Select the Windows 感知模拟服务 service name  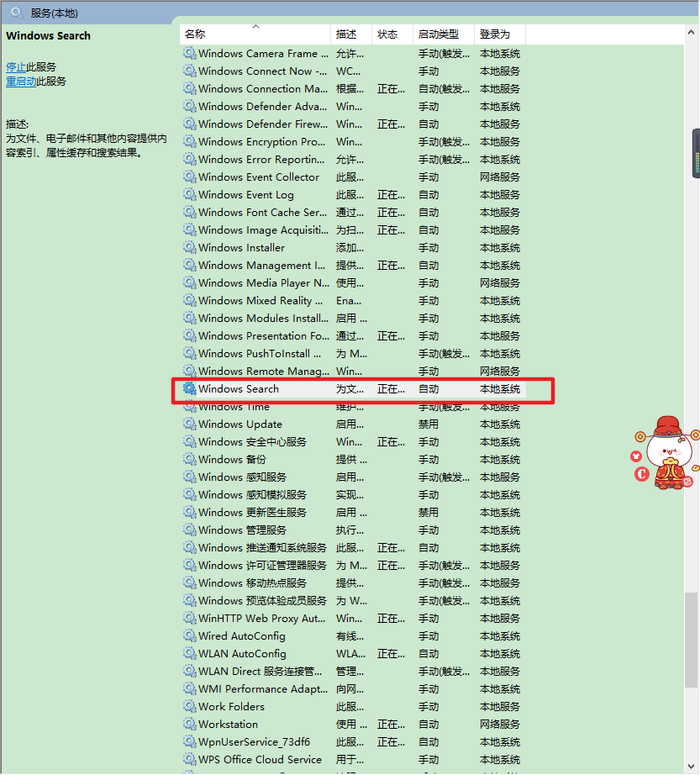click(x=252, y=495)
